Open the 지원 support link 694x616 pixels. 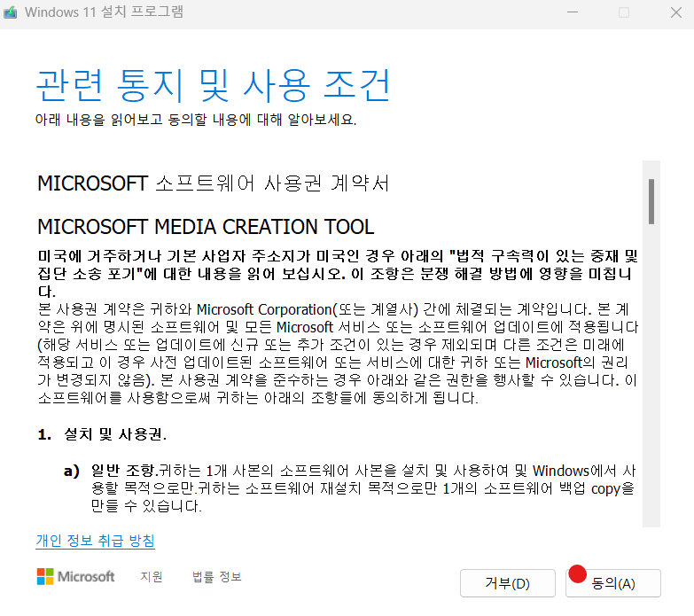click(152, 577)
